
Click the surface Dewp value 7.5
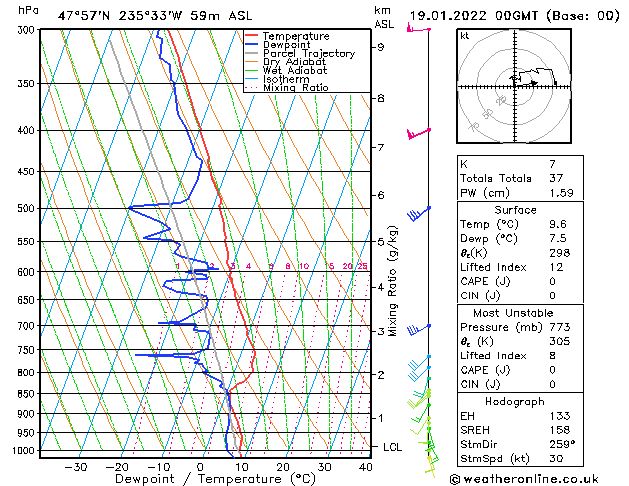coord(558,239)
